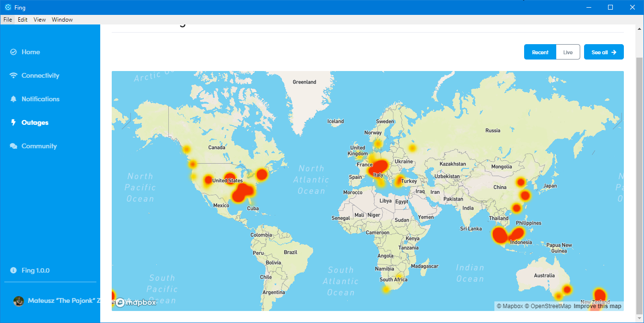Click the Mongolia label on the map
This screenshot has height=323, width=644.
502,167
